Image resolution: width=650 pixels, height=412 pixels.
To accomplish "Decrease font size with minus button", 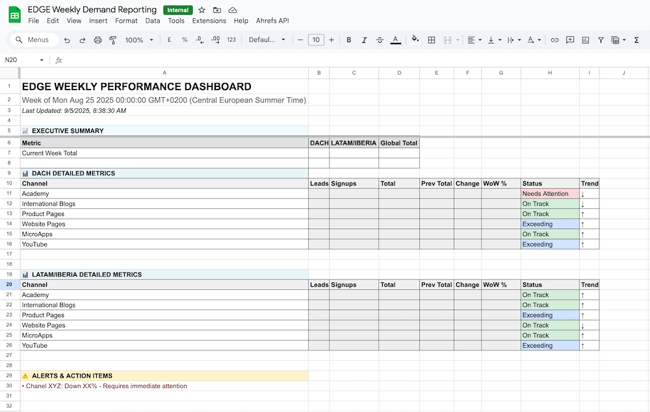I will pos(300,40).
